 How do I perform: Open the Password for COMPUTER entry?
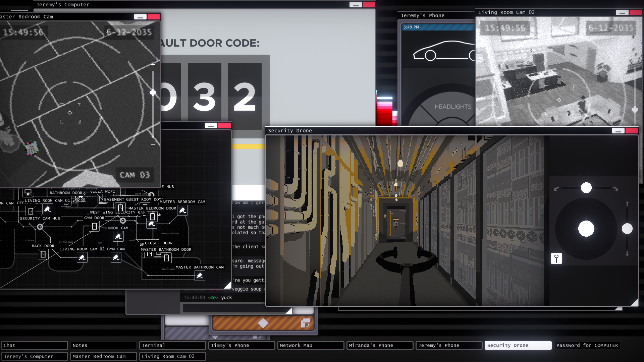tap(587, 345)
